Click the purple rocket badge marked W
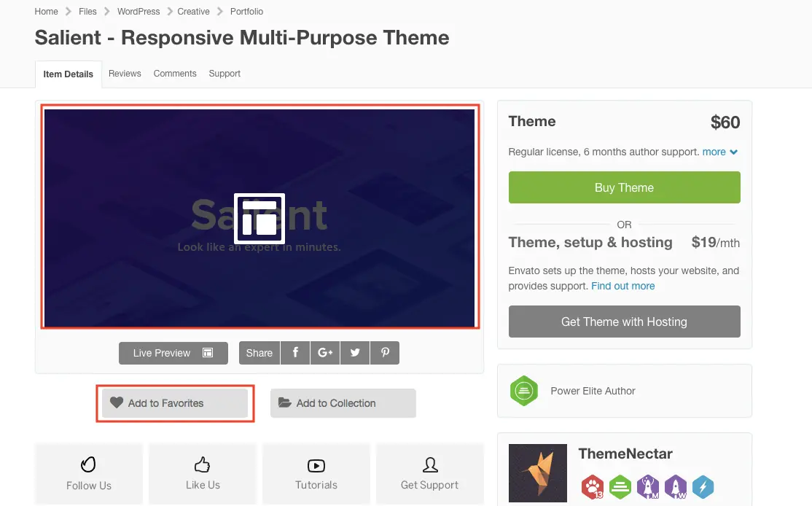The image size is (812, 506). (676, 487)
